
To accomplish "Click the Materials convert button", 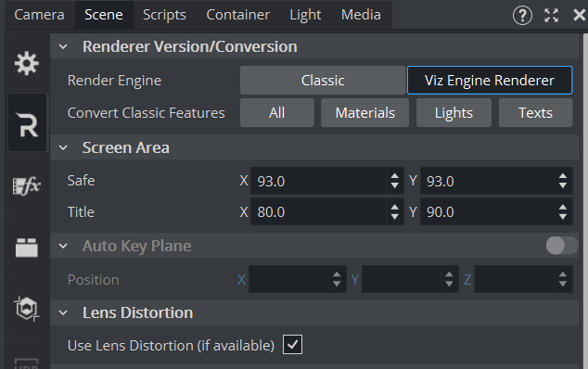I will (364, 113).
